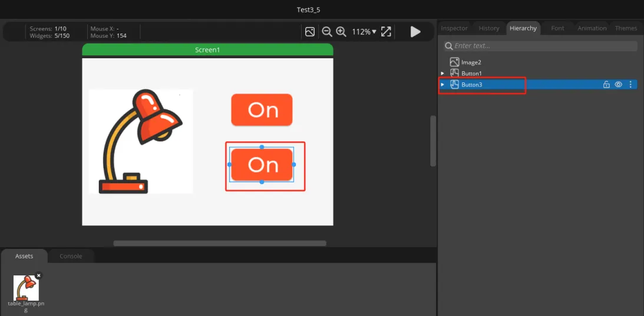Viewport: 644px width, 316px height.
Task: Switch to the Inspector tab
Action: click(454, 28)
